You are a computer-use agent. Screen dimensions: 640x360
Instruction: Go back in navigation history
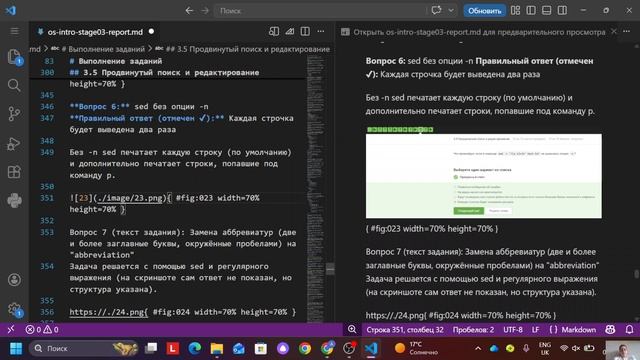click(189, 11)
